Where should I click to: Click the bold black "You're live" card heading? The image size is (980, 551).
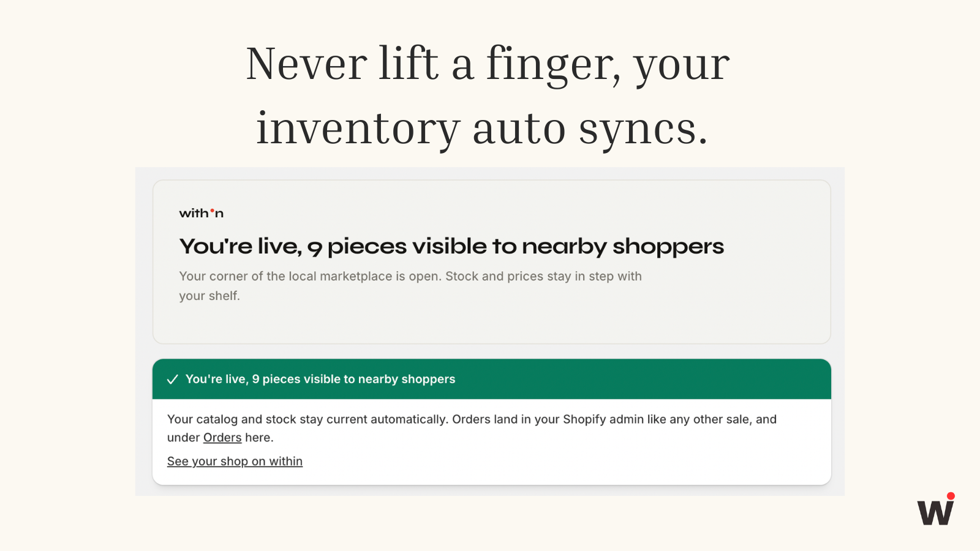[451, 246]
